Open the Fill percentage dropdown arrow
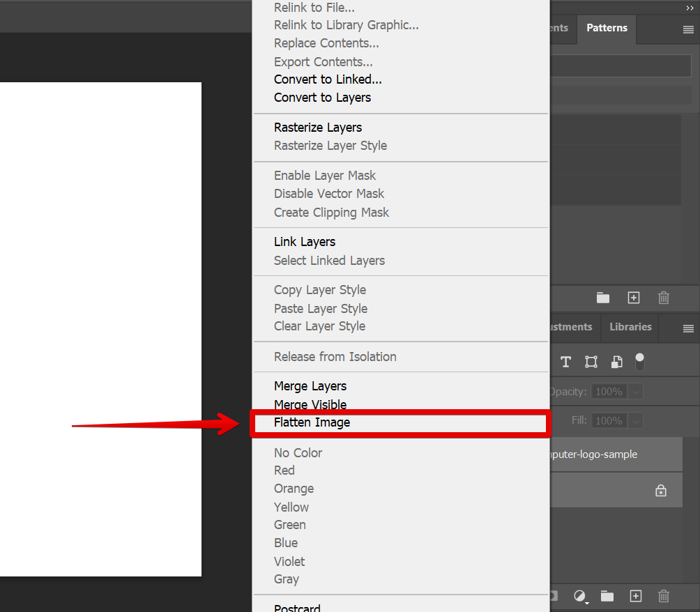The width and height of the screenshot is (700, 612). click(636, 421)
